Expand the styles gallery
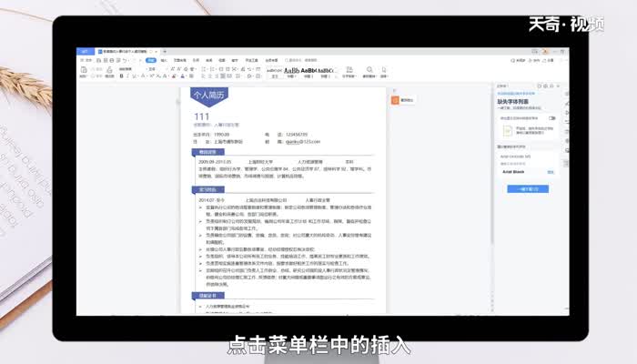 coord(336,76)
